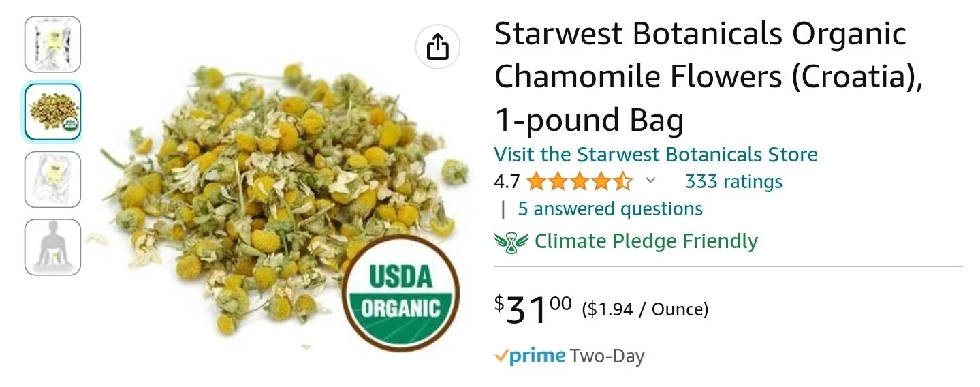
Task: Open the 333 ratings link
Action: 733,182
